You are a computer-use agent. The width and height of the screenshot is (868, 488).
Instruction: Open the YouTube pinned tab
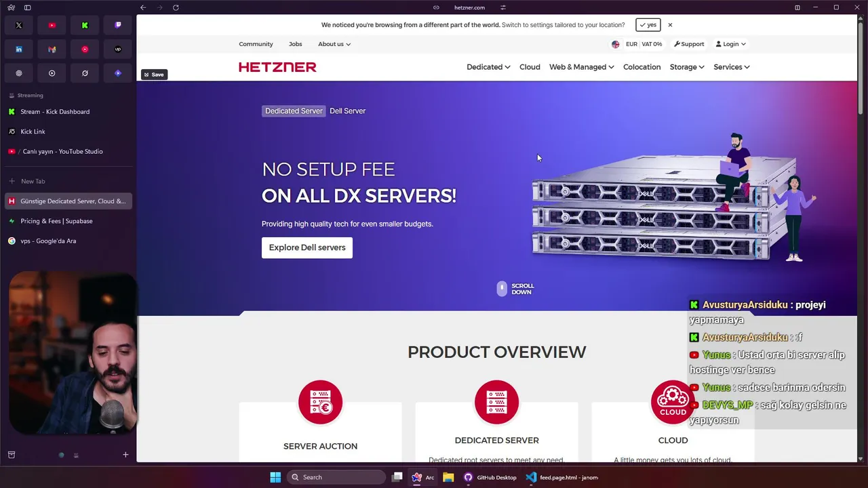pos(52,25)
